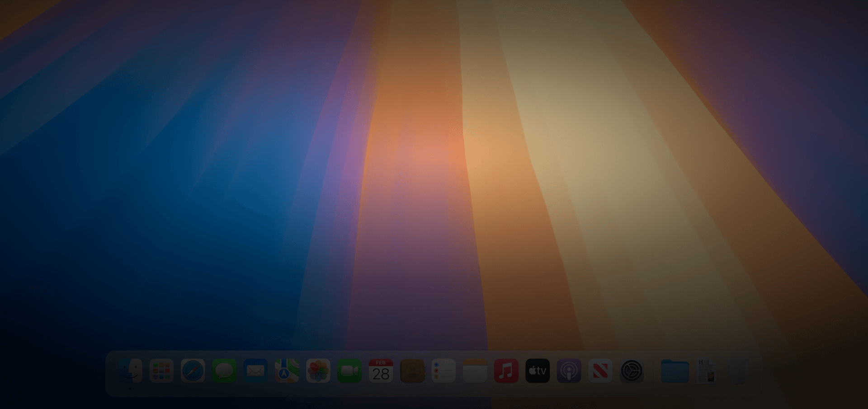Open the Trash in the Dock

pos(737,371)
